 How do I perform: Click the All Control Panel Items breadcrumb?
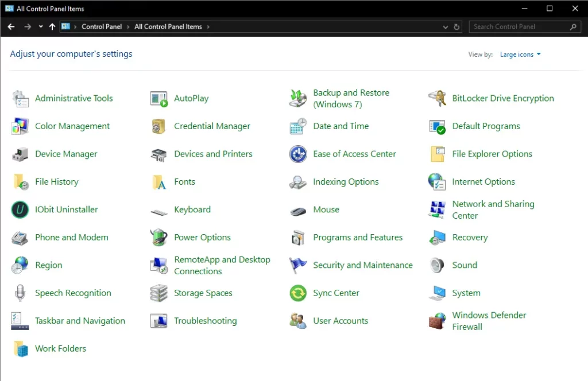pyautogui.click(x=168, y=26)
